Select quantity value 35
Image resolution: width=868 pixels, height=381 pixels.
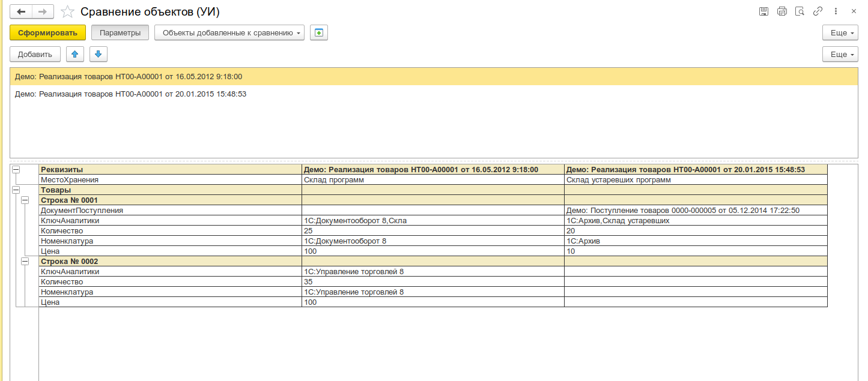coord(433,281)
